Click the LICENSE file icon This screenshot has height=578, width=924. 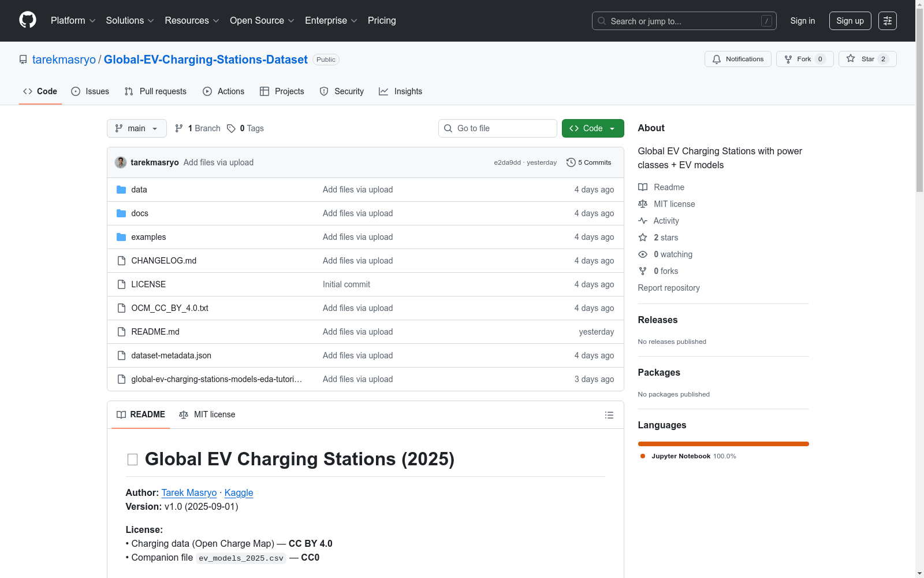click(121, 284)
